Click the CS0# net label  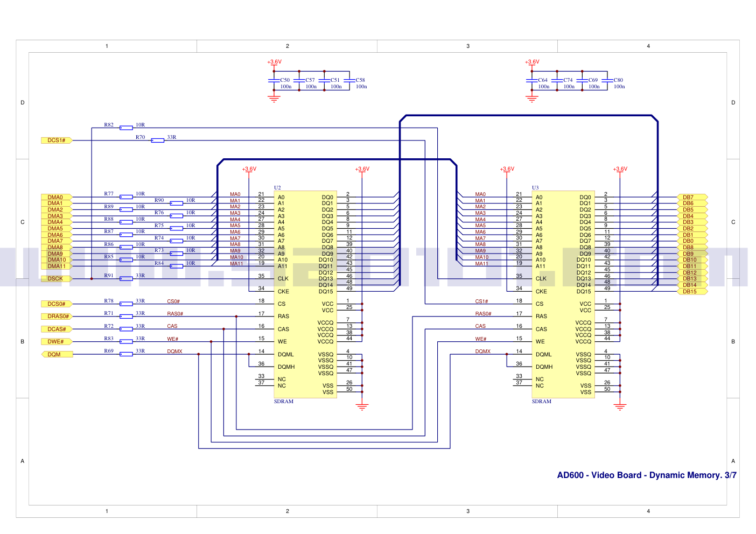pos(173,301)
